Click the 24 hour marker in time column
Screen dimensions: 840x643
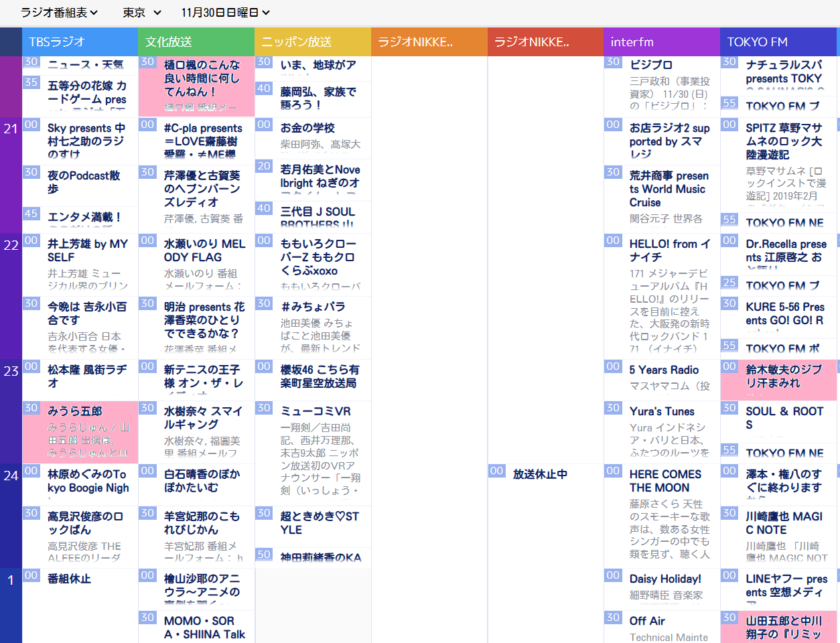click(x=11, y=476)
